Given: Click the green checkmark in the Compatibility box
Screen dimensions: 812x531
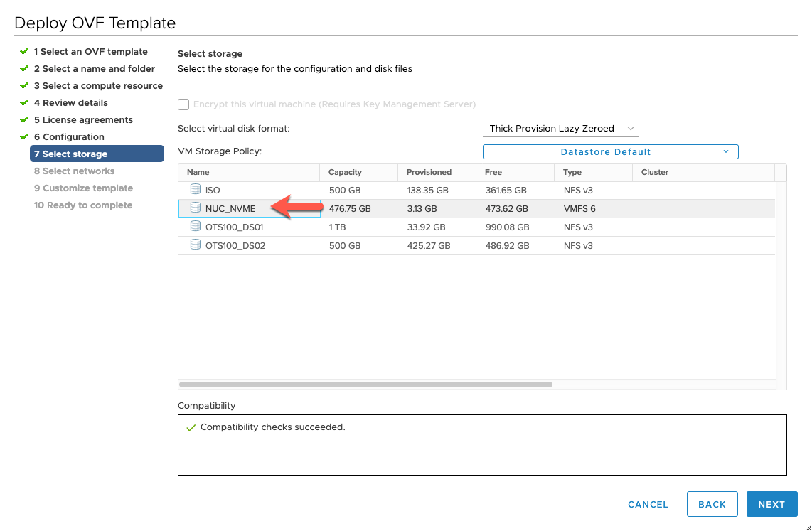Looking at the screenshot, I should pos(191,428).
